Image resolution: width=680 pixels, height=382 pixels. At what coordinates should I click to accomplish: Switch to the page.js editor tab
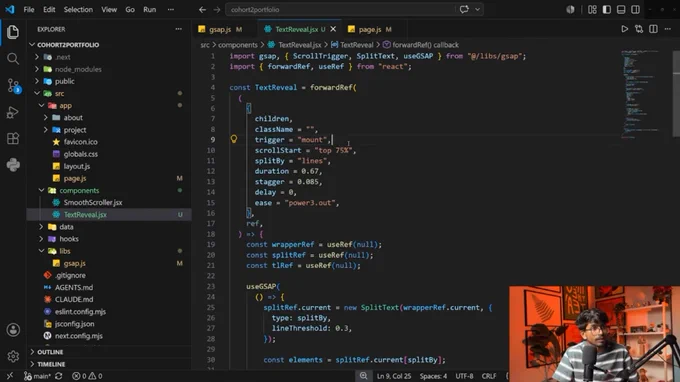click(x=375, y=29)
